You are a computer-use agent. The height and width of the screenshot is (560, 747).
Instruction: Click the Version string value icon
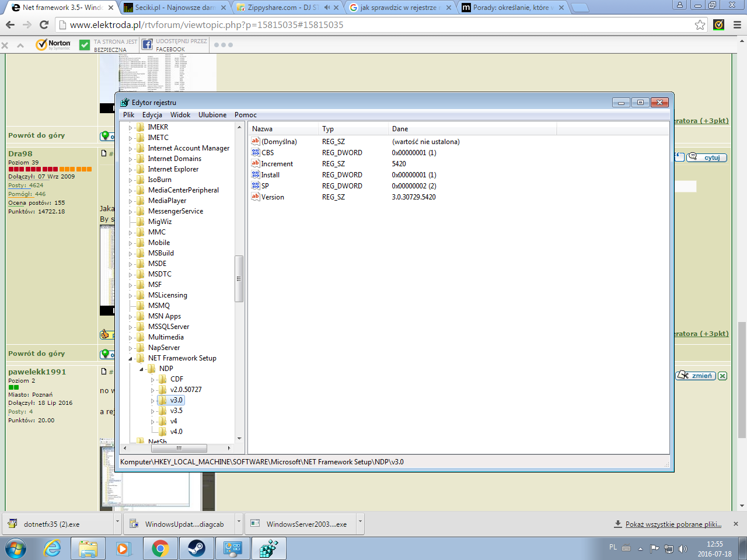tap(255, 197)
